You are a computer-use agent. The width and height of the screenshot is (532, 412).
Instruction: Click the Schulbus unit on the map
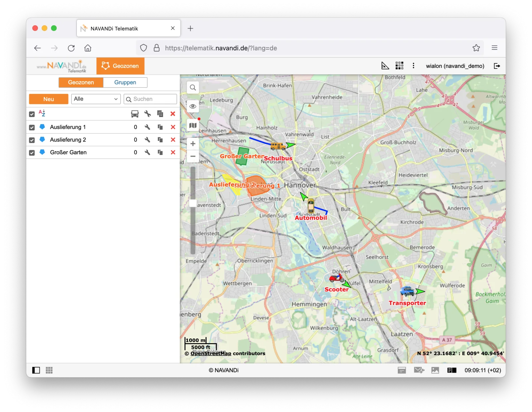tap(278, 146)
